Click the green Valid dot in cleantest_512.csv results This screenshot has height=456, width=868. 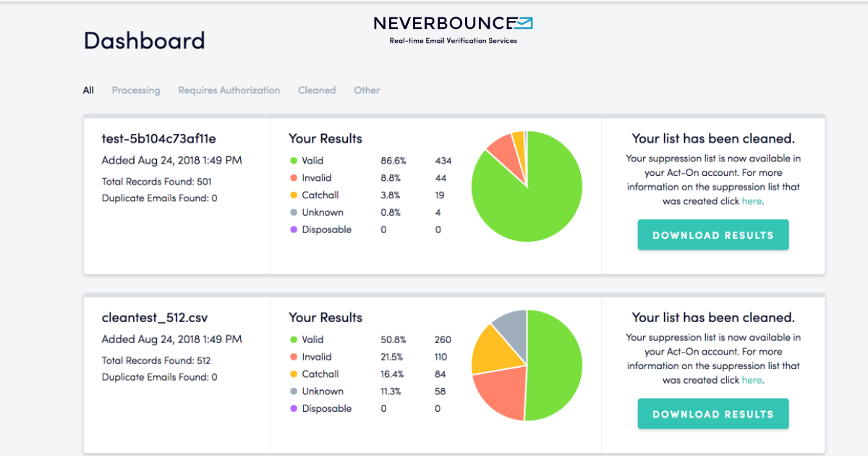click(294, 339)
